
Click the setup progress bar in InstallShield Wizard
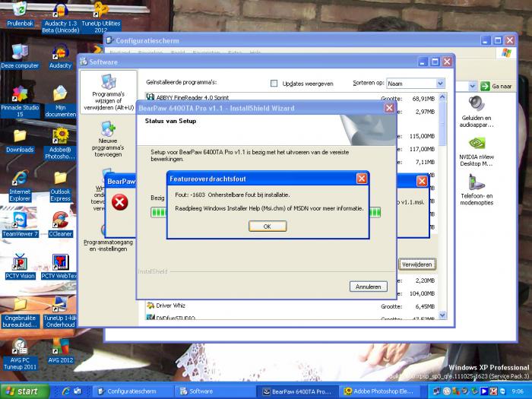point(266,212)
